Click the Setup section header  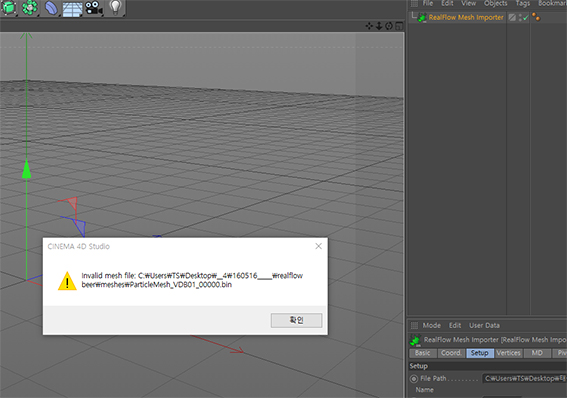pyautogui.click(x=487, y=366)
